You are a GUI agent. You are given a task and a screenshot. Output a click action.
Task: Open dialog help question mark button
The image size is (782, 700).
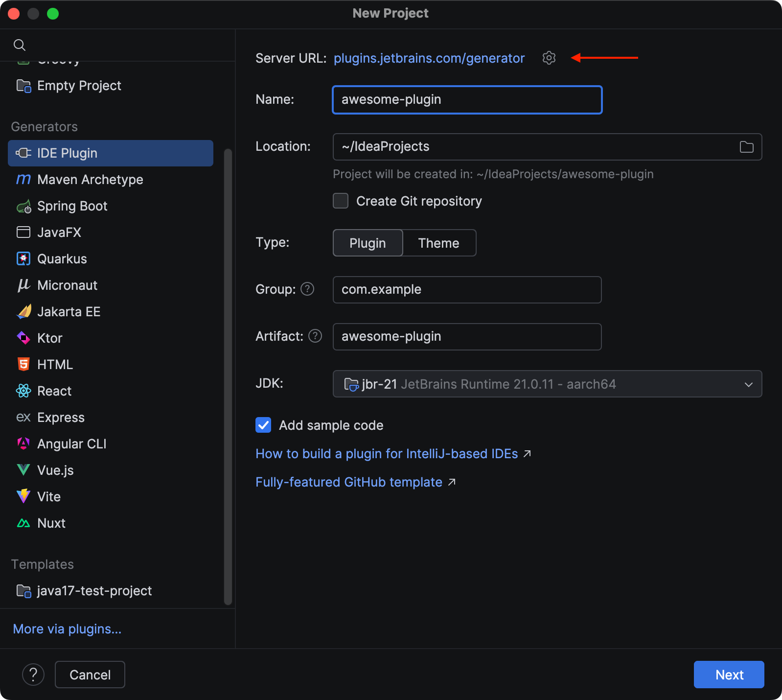pos(33,675)
